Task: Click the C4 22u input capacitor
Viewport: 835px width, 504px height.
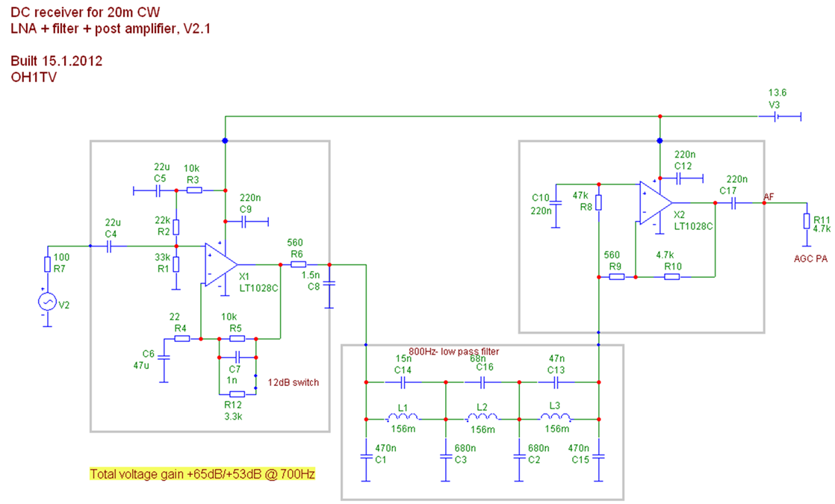Action: pyautogui.click(x=109, y=246)
